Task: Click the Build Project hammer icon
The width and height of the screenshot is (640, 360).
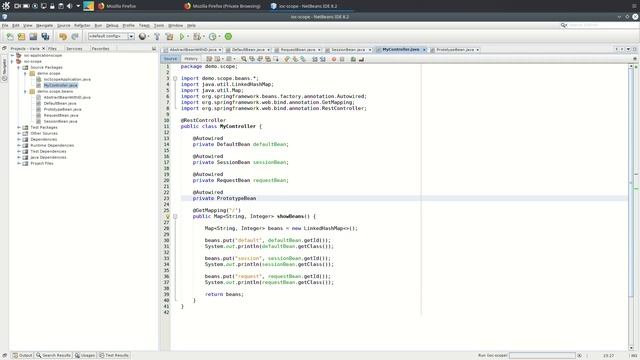Action: 157,37
